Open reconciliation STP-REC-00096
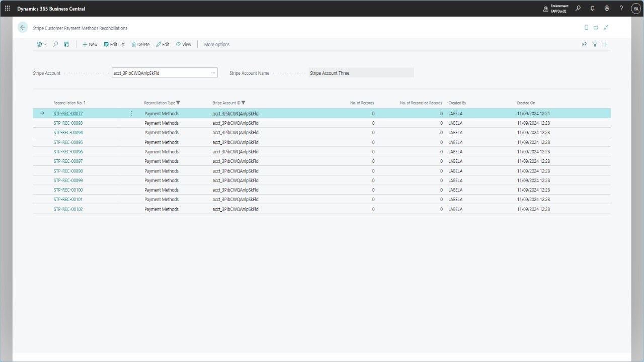 [x=68, y=151]
